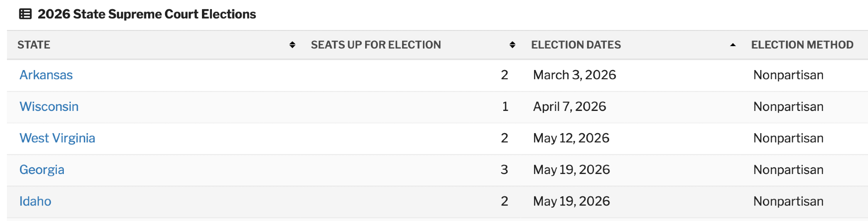868x221 pixels.
Task: Click the 2026 State Supreme Court Elections title
Action: click(147, 14)
